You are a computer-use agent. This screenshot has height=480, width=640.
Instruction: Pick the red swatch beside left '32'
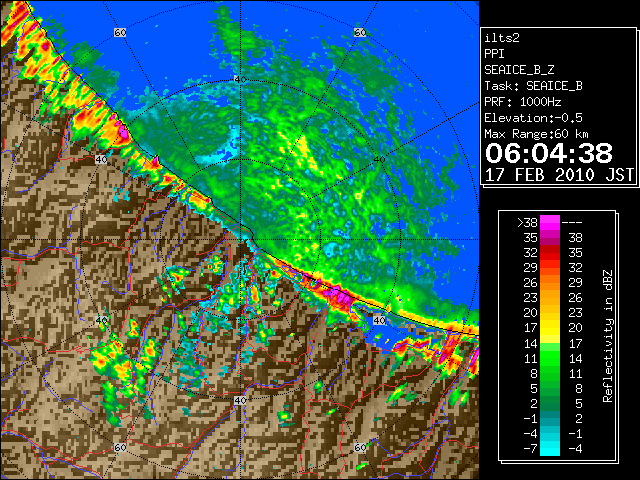[550, 253]
